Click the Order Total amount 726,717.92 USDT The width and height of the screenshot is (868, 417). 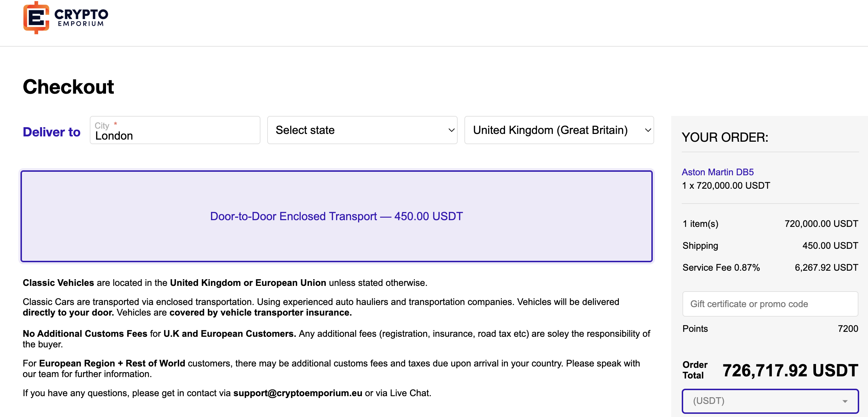tap(790, 370)
